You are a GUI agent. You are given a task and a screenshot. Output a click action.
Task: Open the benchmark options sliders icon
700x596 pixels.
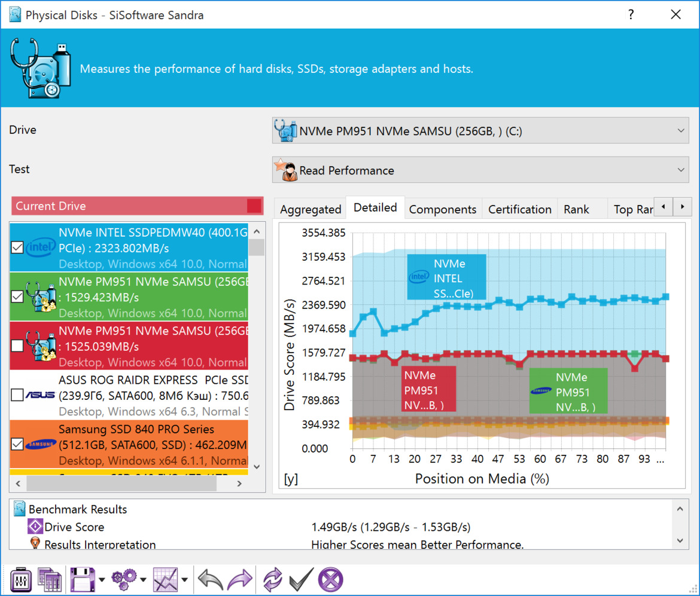coord(20,580)
